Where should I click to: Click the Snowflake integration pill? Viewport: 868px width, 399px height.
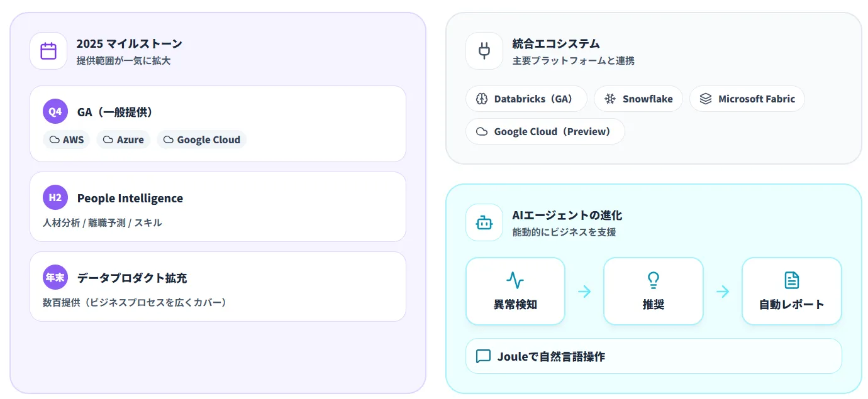[638, 99]
